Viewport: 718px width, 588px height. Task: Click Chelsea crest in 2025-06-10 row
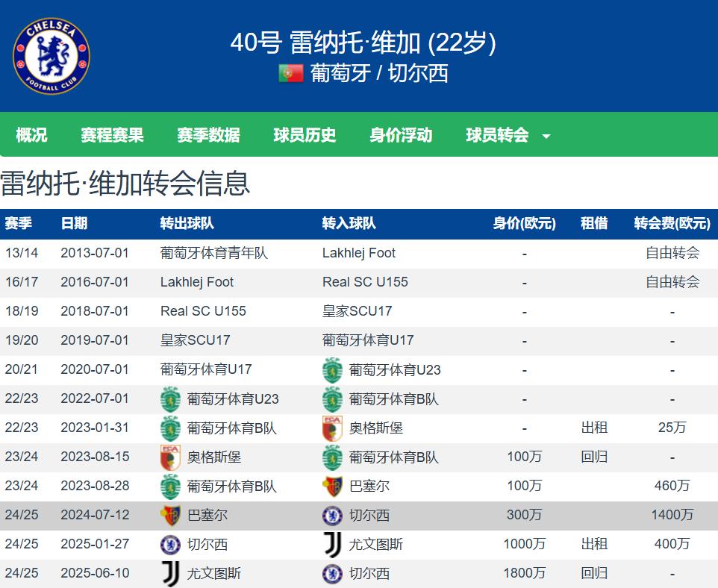[x=332, y=573]
